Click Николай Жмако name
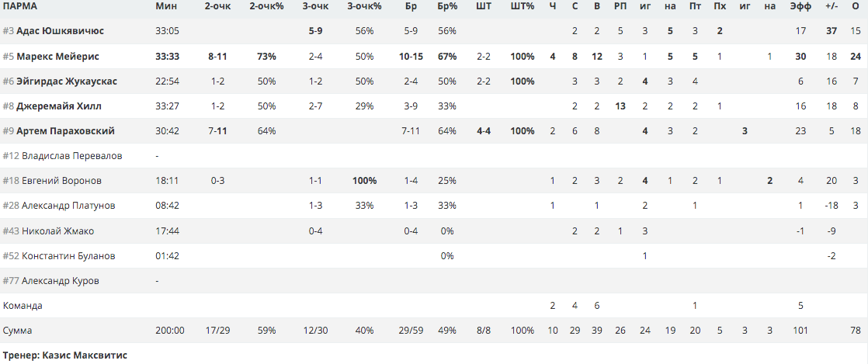Screen dimensions: 868x364 pos(57,231)
